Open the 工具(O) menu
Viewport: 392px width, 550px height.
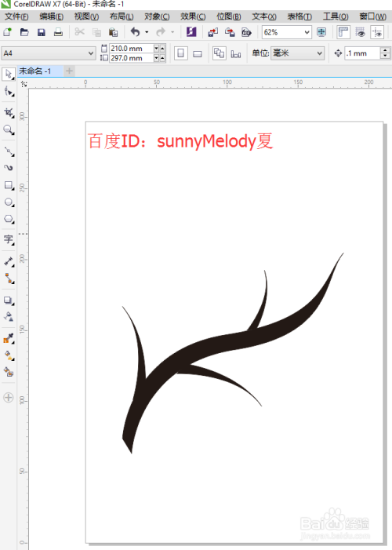(x=336, y=16)
